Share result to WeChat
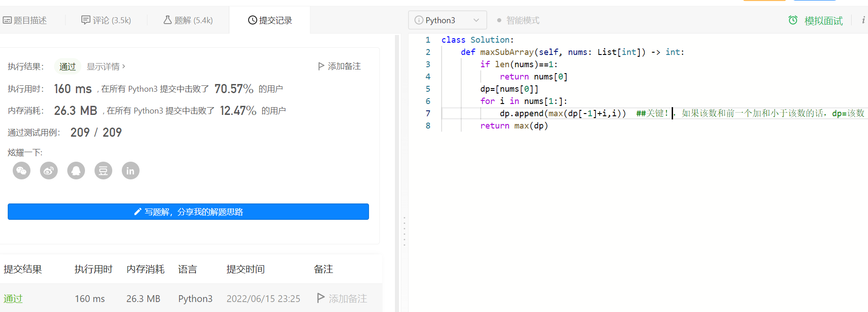 pos(21,171)
